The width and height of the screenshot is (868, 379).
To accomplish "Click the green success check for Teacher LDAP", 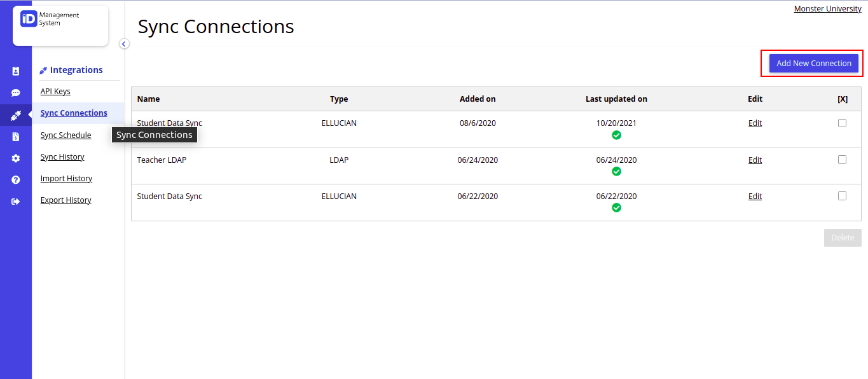I will (616, 171).
